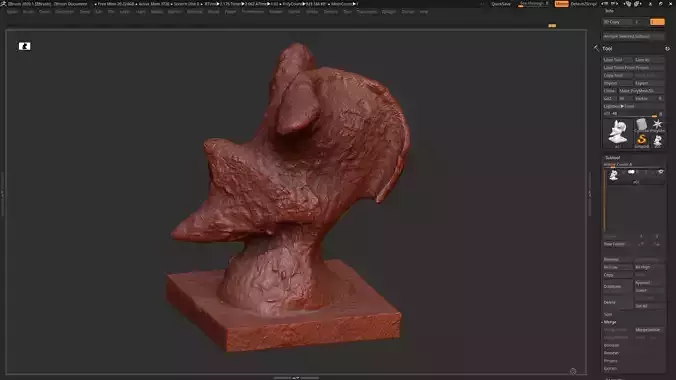This screenshot has height=380, width=676.
Task: Click Append subtool button
Action: point(649,283)
